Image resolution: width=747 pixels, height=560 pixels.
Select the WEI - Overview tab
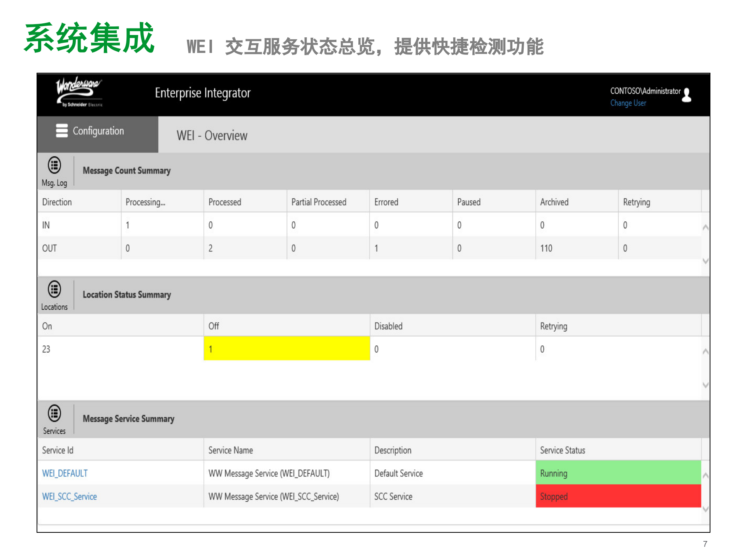click(x=212, y=135)
